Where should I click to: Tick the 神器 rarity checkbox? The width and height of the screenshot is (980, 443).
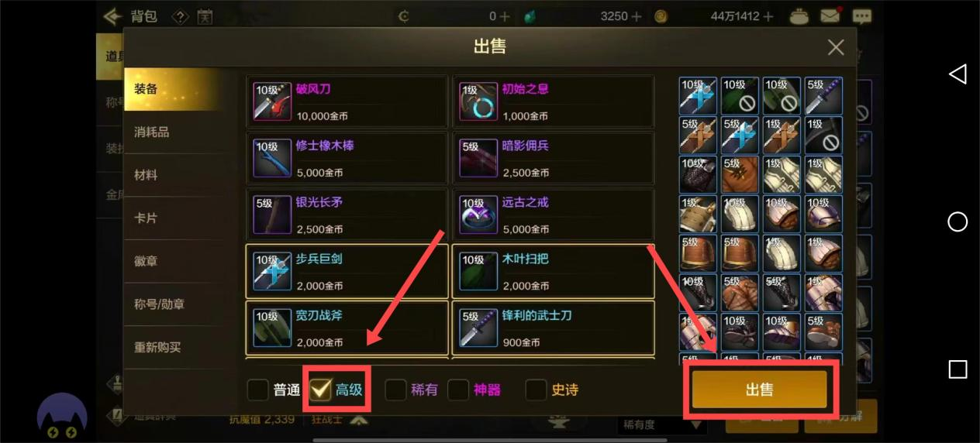(458, 390)
